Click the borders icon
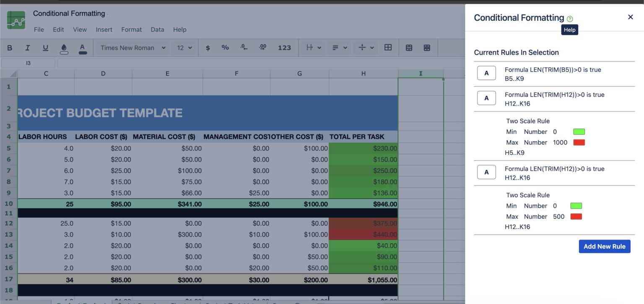 click(388, 47)
